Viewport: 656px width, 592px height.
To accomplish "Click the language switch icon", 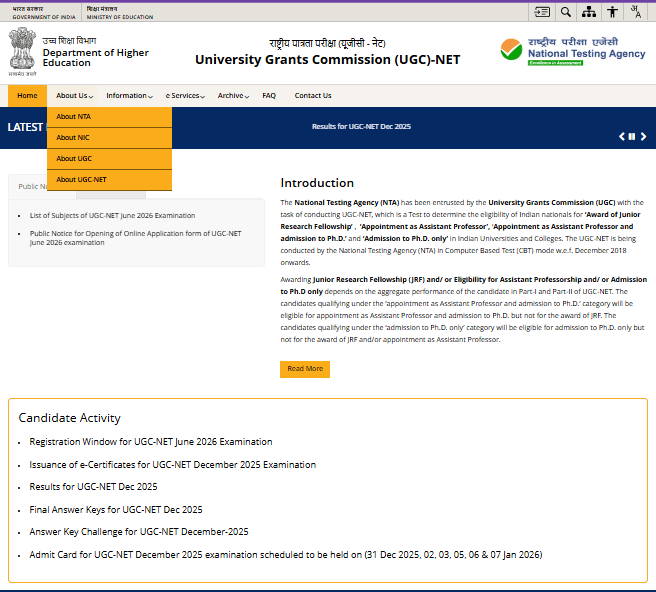I will click(x=636, y=12).
